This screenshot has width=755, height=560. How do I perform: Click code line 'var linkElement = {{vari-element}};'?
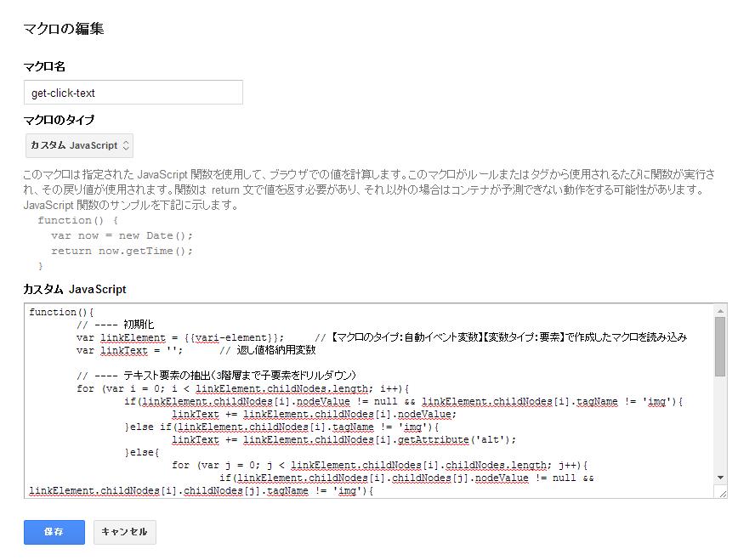180,337
